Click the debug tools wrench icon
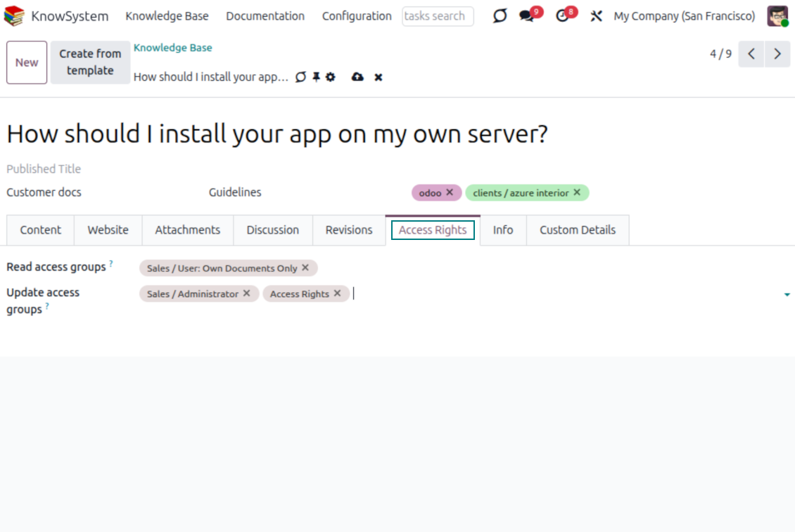795x532 pixels. [x=597, y=16]
